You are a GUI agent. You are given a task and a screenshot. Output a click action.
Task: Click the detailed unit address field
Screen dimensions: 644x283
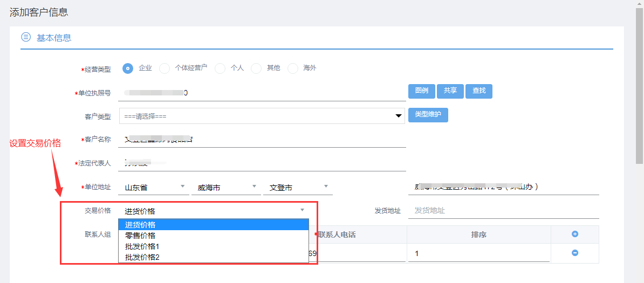point(504,187)
